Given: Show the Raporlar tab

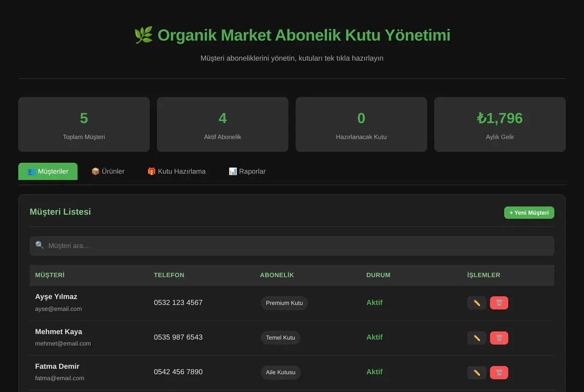Looking at the screenshot, I should (247, 171).
